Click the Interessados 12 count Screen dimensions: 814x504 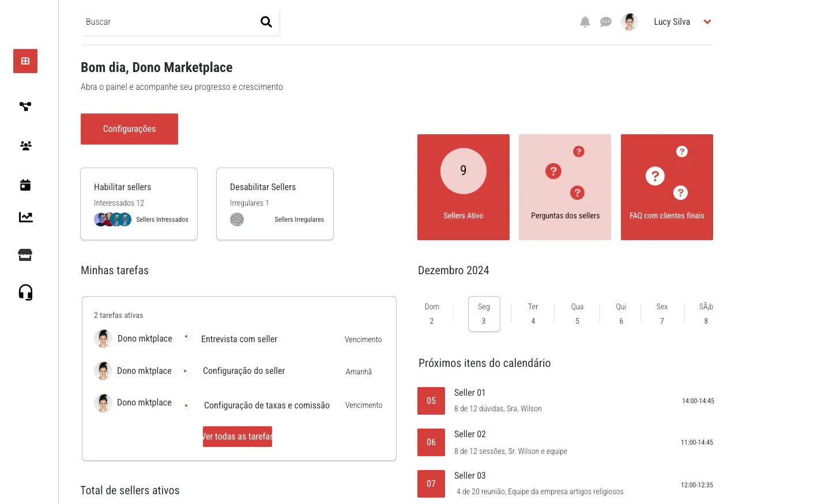click(119, 203)
